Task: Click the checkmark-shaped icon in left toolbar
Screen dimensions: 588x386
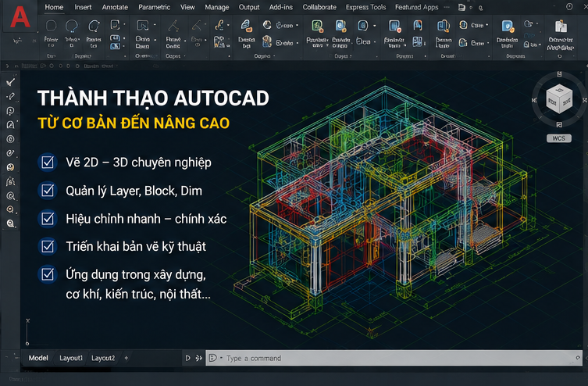Action: point(10,83)
